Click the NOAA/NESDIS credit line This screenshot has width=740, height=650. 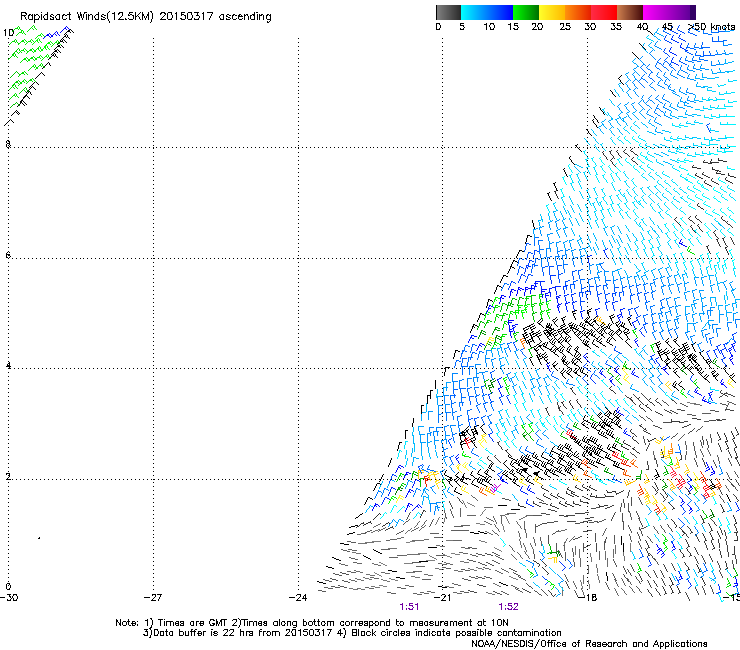pos(589,644)
